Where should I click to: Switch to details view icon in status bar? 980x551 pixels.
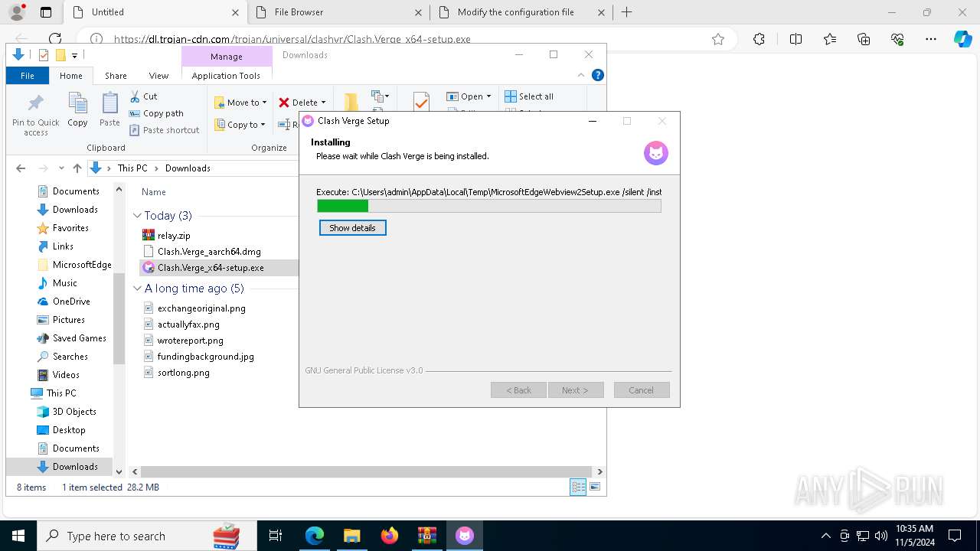pyautogui.click(x=578, y=487)
